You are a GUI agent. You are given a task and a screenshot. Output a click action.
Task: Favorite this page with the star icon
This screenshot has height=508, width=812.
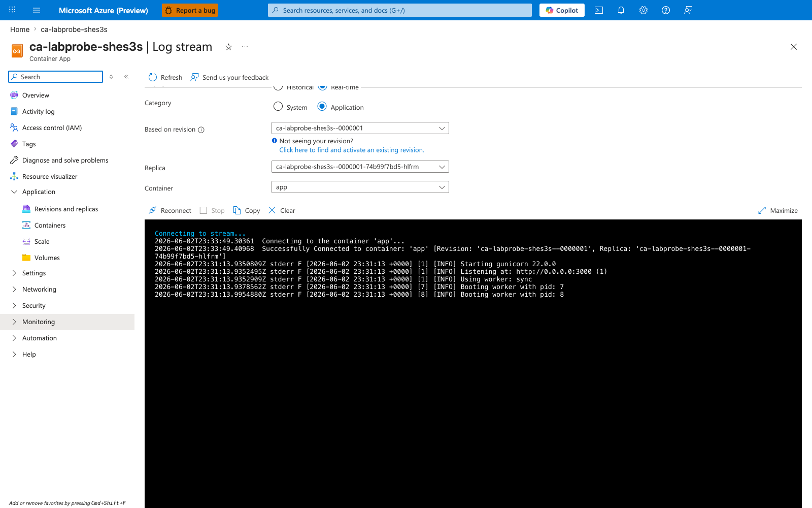(x=228, y=47)
